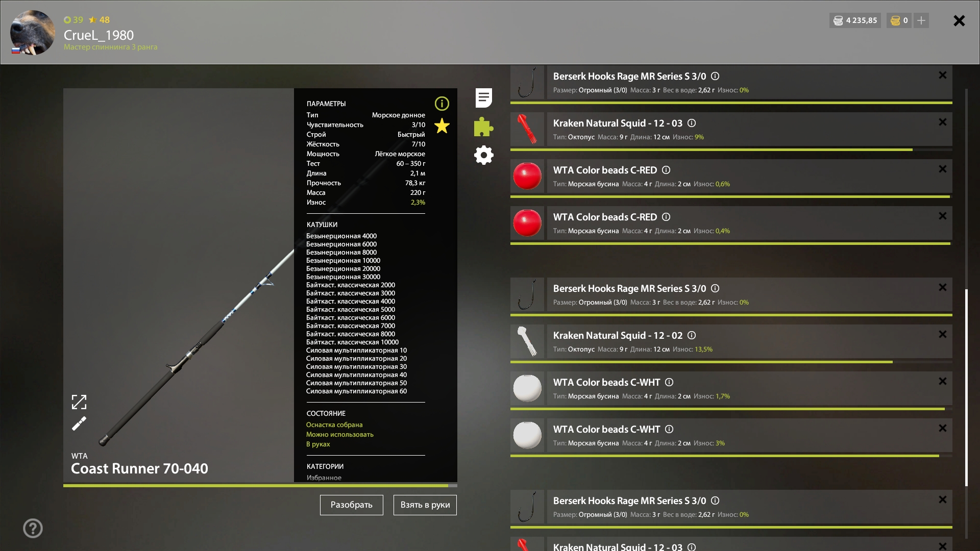The height and width of the screenshot is (551, 980).
Task: Click the notes document icon
Action: 483,98
